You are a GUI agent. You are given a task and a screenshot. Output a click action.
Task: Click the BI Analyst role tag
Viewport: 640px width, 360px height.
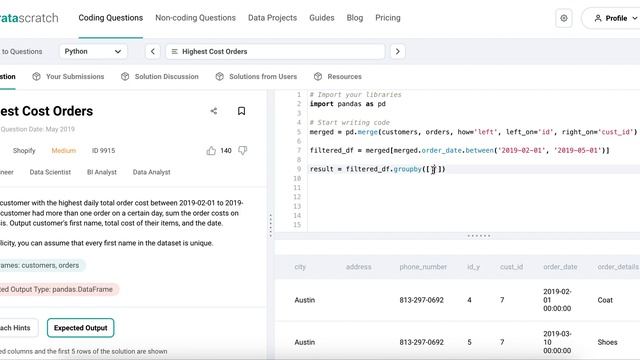tap(102, 172)
